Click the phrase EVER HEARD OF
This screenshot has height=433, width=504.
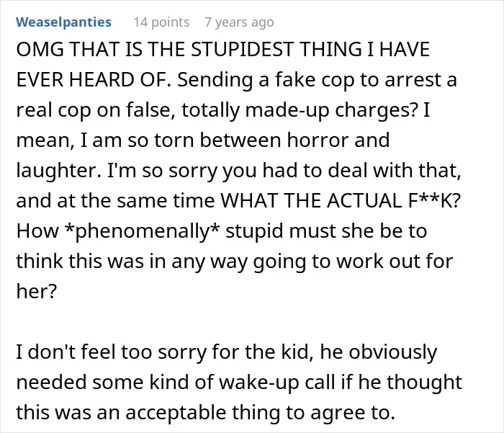[x=94, y=80]
